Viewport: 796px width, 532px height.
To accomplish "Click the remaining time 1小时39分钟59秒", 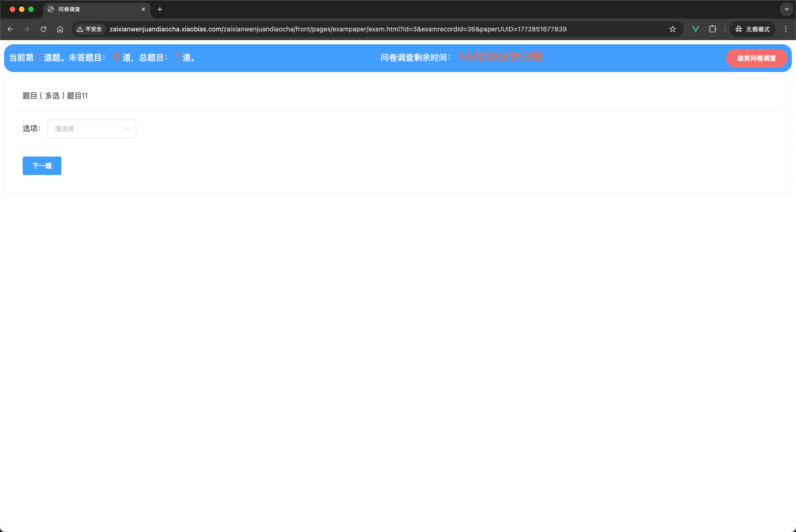I will pos(501,57).
